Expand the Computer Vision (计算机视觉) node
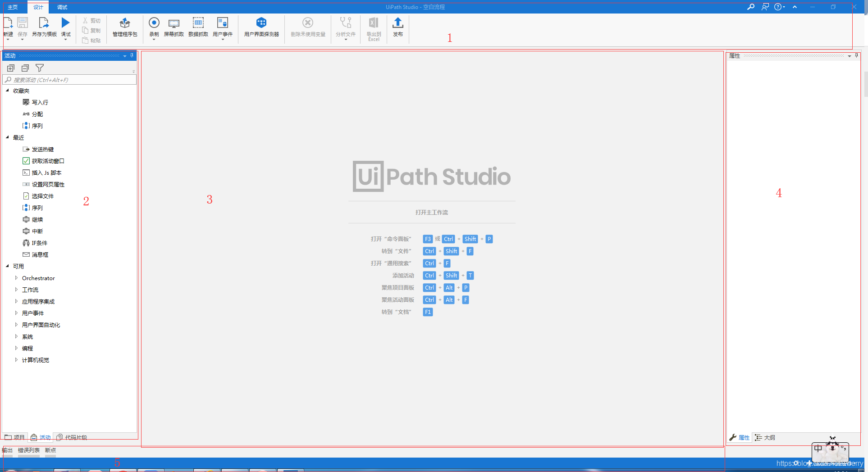 coord(16,360)
